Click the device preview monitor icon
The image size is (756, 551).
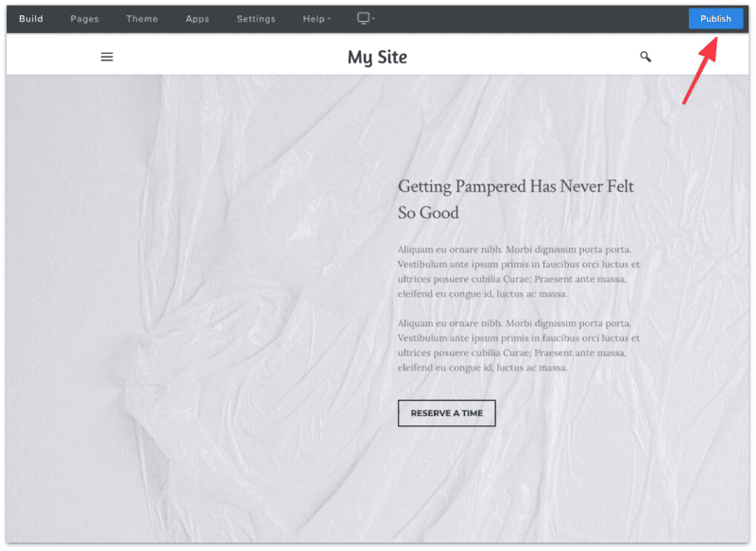[362, 18]
